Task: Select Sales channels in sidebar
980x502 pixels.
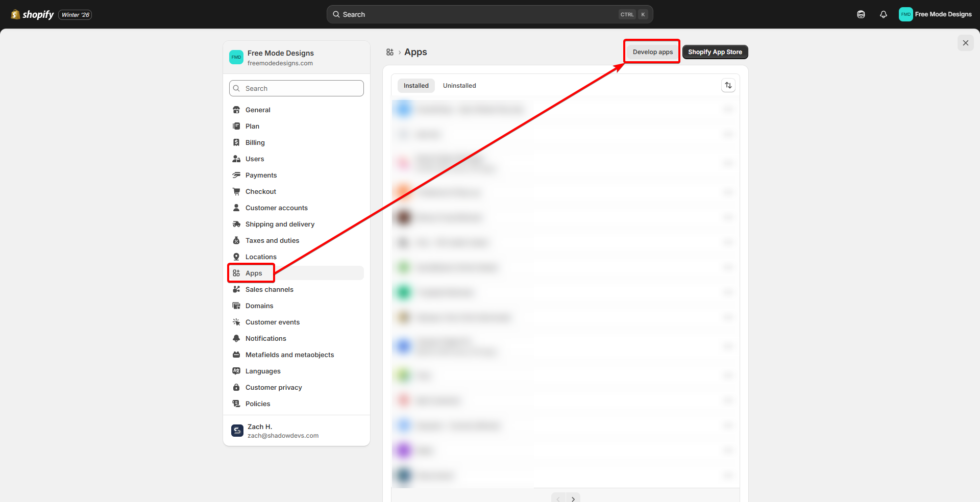Action: pyautogui.click(x=269, y=289)
